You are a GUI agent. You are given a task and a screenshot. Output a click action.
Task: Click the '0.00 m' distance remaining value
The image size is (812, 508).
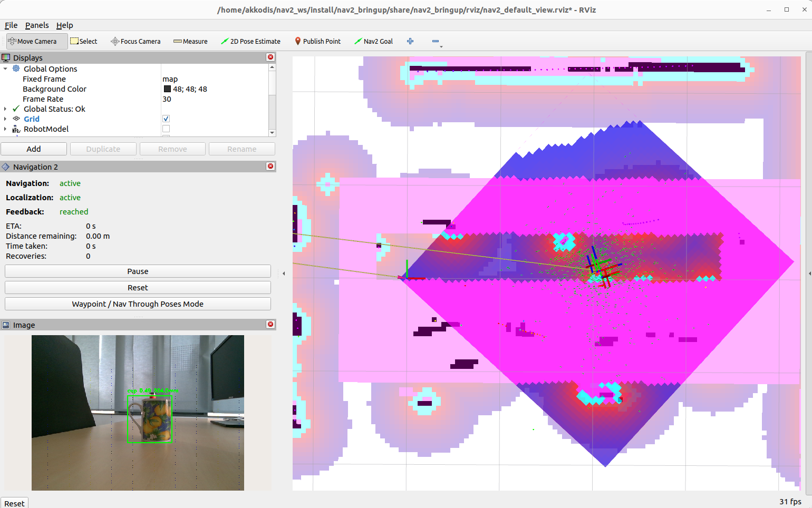(98, 236)
